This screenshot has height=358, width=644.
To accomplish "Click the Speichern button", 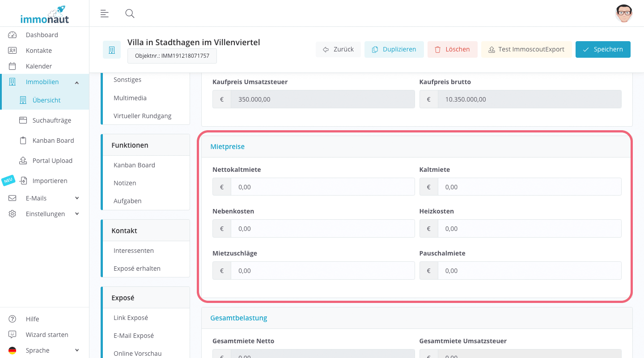I will click(x=603, y=49).
